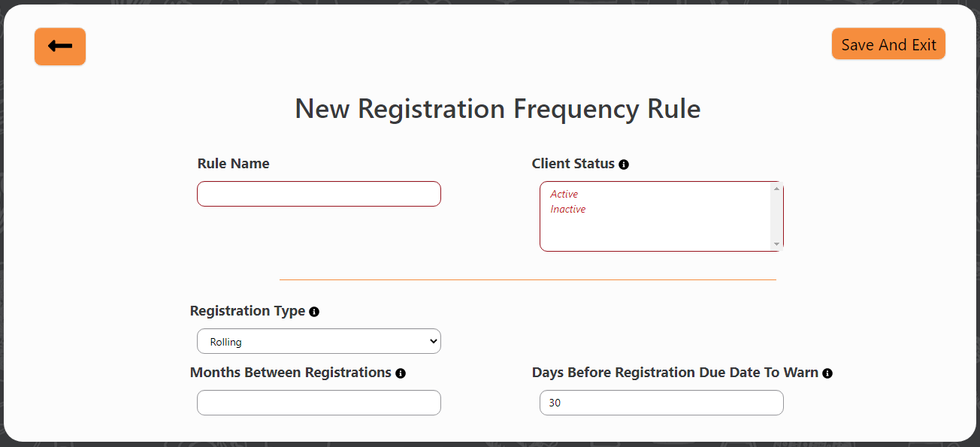Focus the Months Between Registrations field

coord(319,403)
